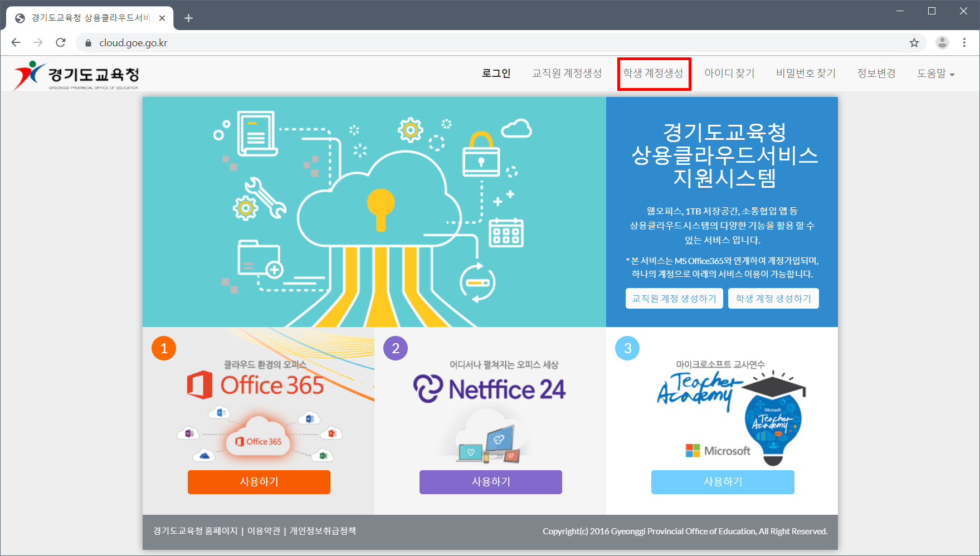Reload the page with refresh icon

click(x=61, y=42)
